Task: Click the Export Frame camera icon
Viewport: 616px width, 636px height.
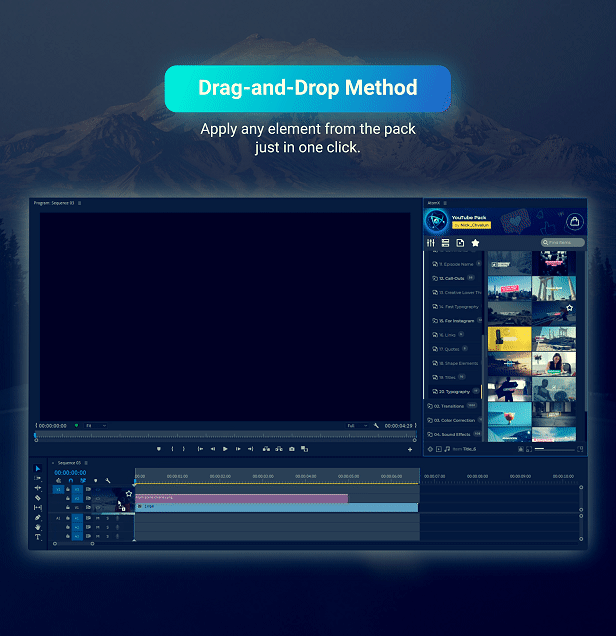Action: coord(292,449)
